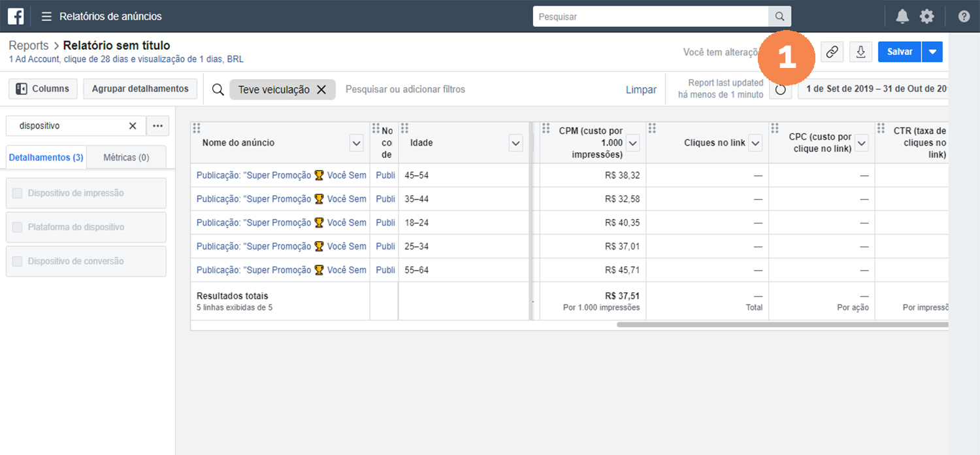Viewport: 980px width, 455px height.
Task: Open the hamburger navigation menu
Action: tap(46, 16)
